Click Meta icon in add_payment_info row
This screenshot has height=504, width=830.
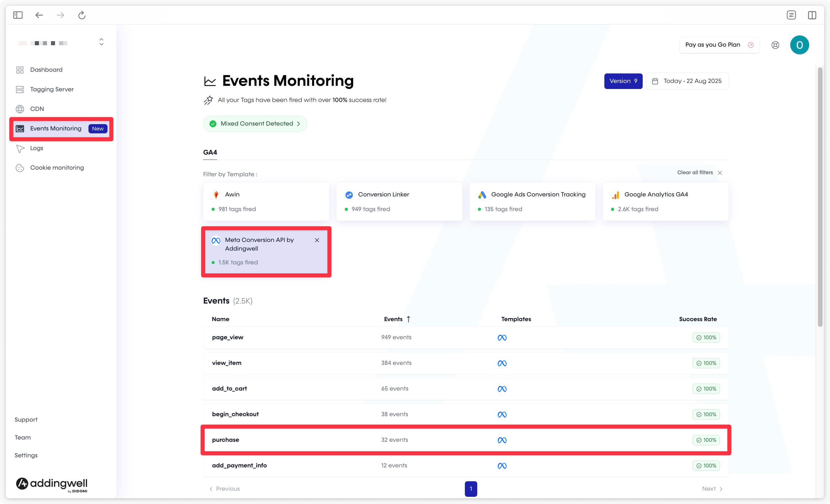point(502,466)
